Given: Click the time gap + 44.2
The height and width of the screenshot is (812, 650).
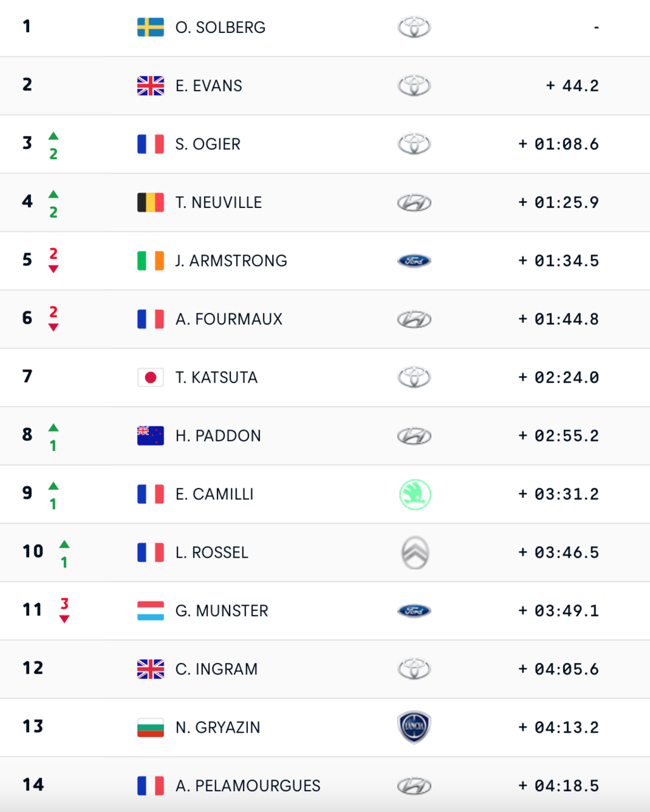Looking at the screenshot, I should tap(572, 86).
